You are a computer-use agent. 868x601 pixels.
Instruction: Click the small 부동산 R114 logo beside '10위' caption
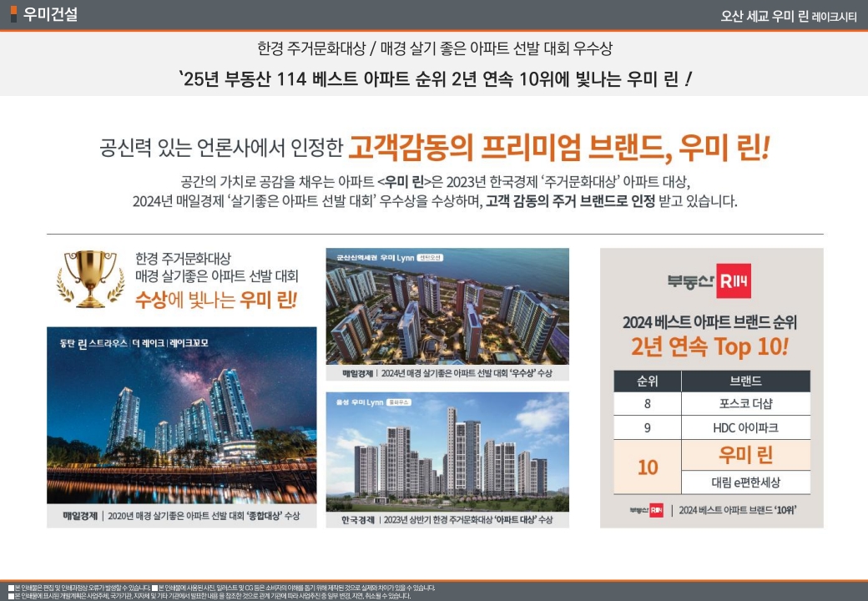pyautogui.click(x=646, y=510)
